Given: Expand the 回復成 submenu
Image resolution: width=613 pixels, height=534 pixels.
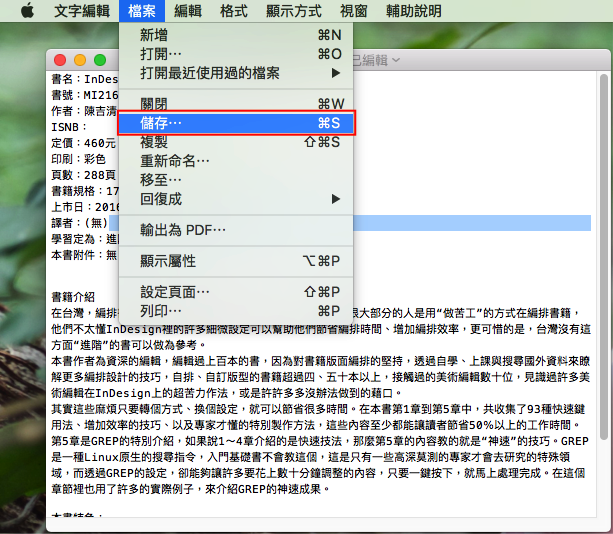Looking at the screenshot, I should click(x=236, y=199).
